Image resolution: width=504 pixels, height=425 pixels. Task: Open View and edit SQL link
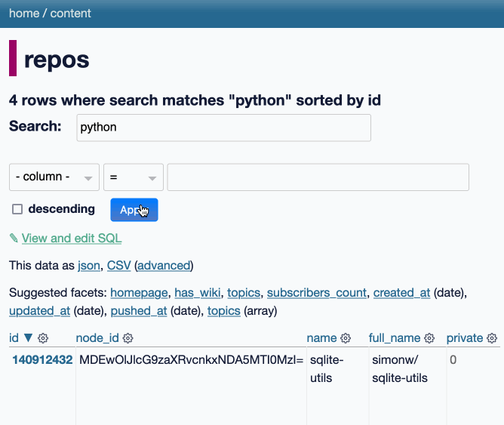coord(72,239)
